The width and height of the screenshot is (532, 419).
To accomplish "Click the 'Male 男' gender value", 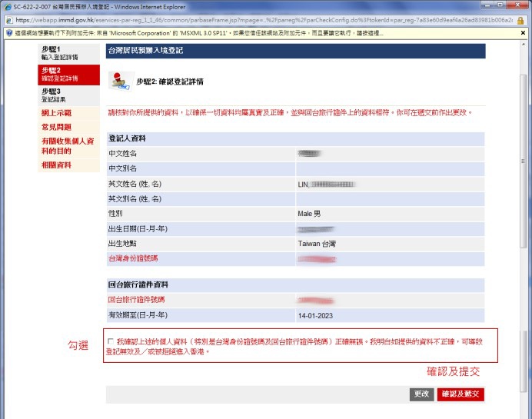I will (x=309, y=214).
